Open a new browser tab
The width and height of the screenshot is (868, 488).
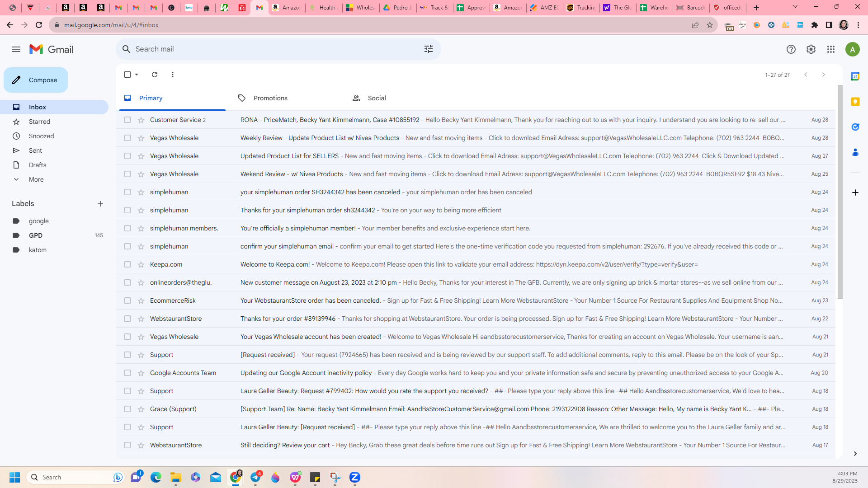[x=756, y=7]
